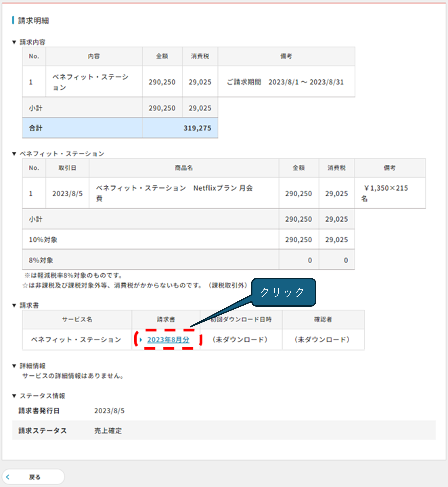Open the 2023年8月分 invoice link
The height and width of the screenshot is (487, 448).
168,340
